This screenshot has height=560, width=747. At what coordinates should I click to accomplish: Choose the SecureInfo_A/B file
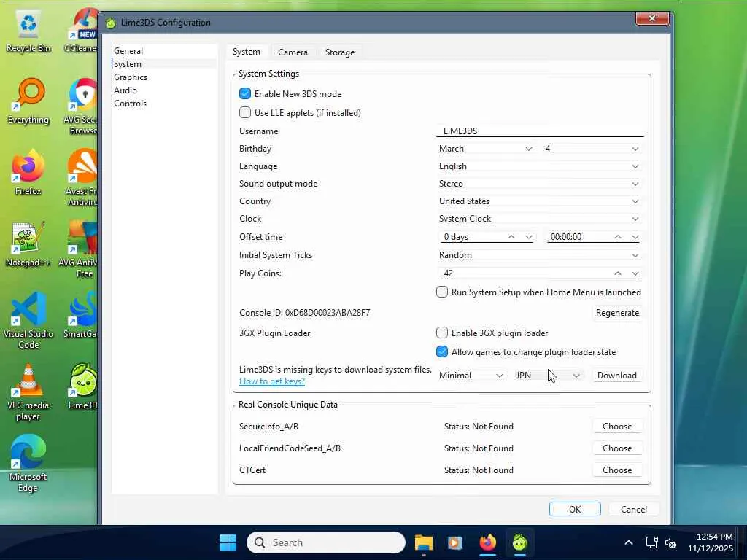[x=617, y=426]
